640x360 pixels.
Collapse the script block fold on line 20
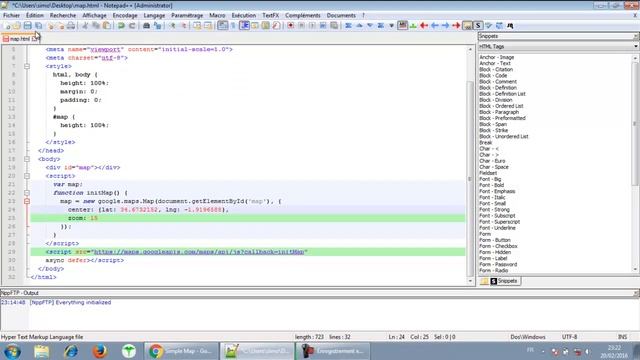pyautogui.click(x=27, y=176)
